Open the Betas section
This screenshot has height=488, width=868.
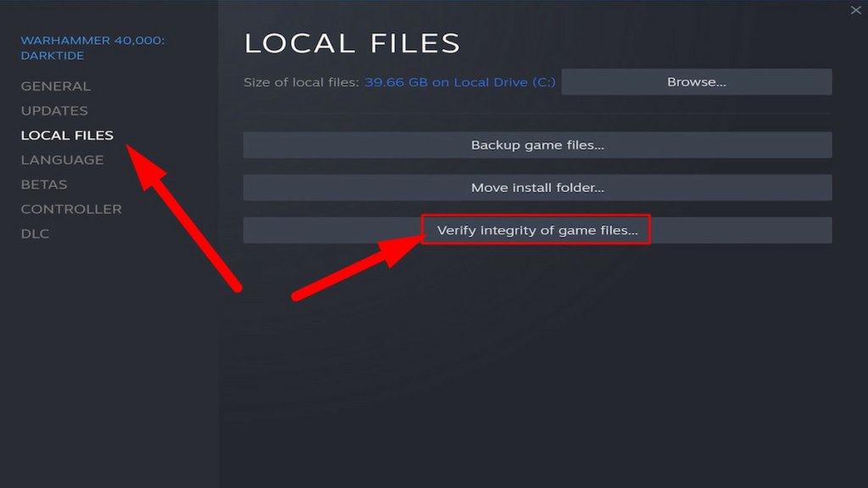click(x=44, y=184)
